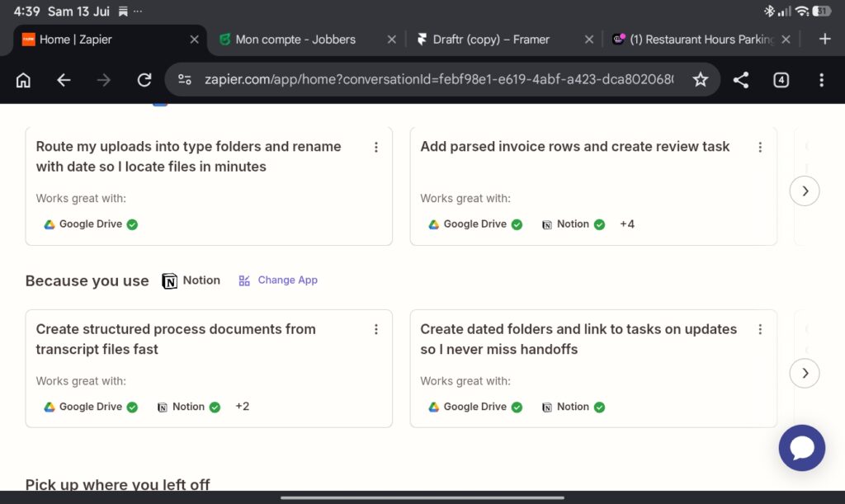Tap the forward navigation arrow
845x504 pixels.
103,80
